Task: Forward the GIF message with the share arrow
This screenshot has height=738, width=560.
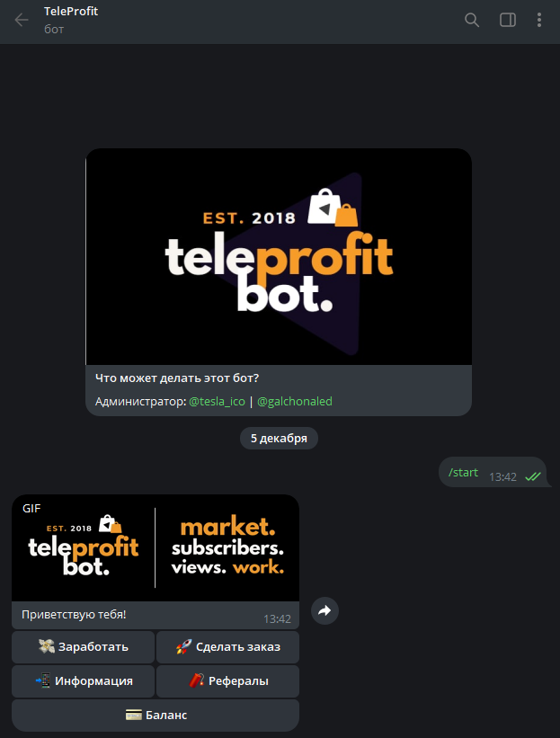Action: click(324, 611)
